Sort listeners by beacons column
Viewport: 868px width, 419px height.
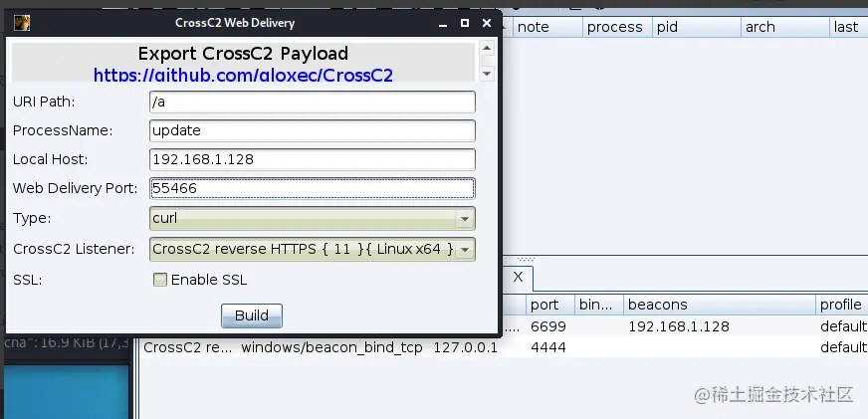pos(719,305)
